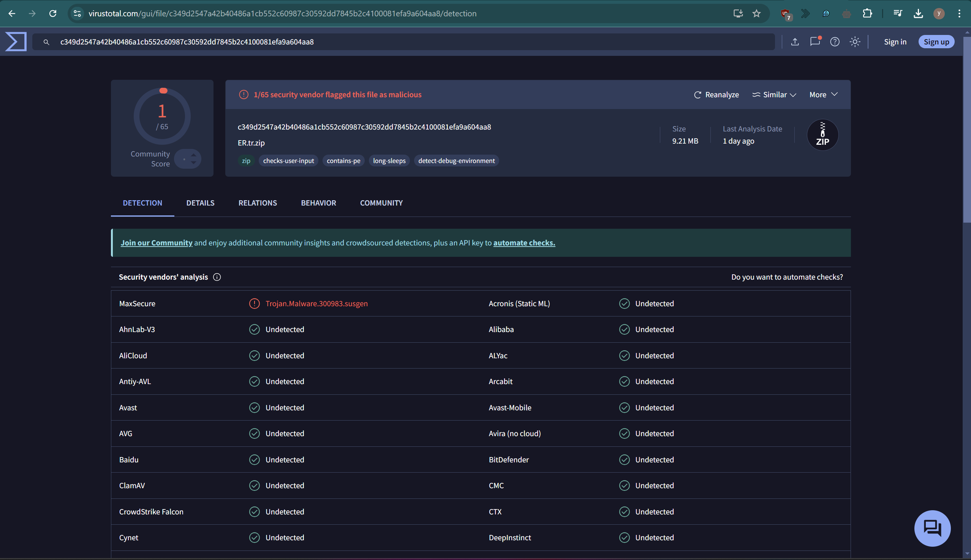
Task: Click the BitDefender vendor name
Action: (508, 460)
